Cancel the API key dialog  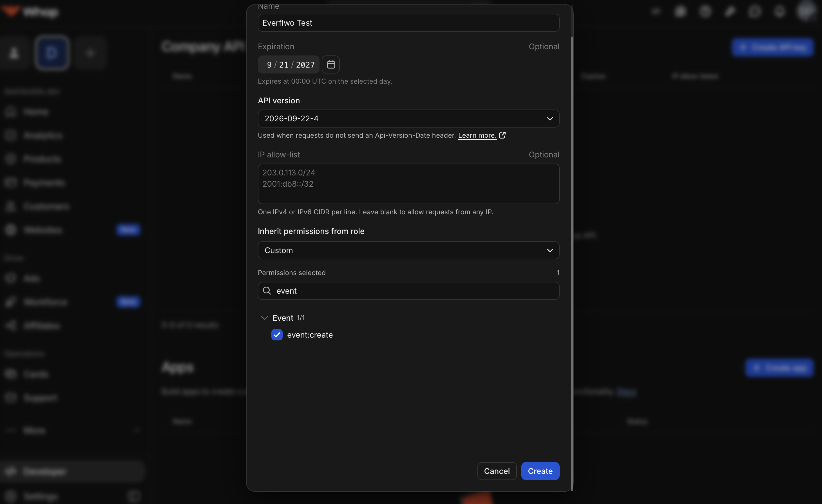[x=497, y=471]
